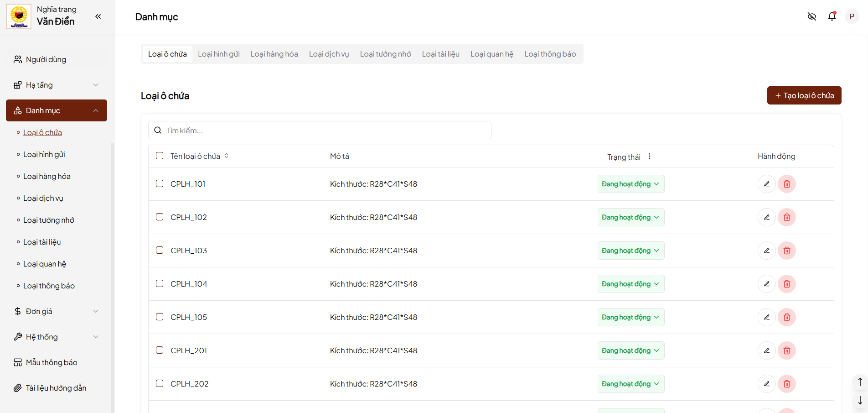
Task: Open the Trạng thái column options menu
Action: point(650,157)
